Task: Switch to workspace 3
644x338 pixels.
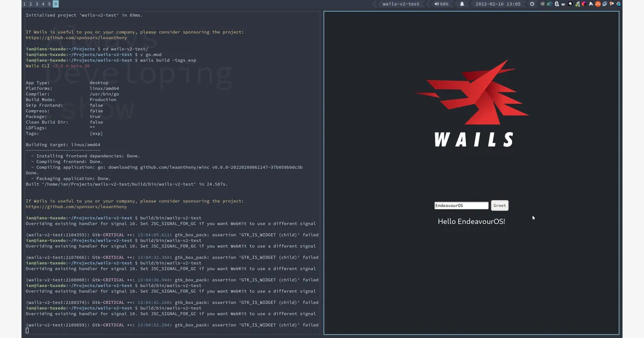Action: [x=36, y=4]
